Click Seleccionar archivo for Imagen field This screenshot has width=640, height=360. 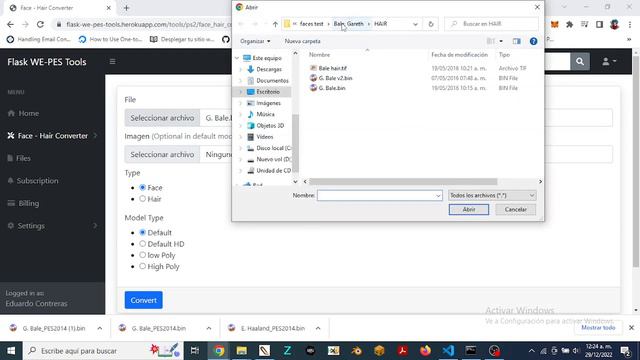162,154
